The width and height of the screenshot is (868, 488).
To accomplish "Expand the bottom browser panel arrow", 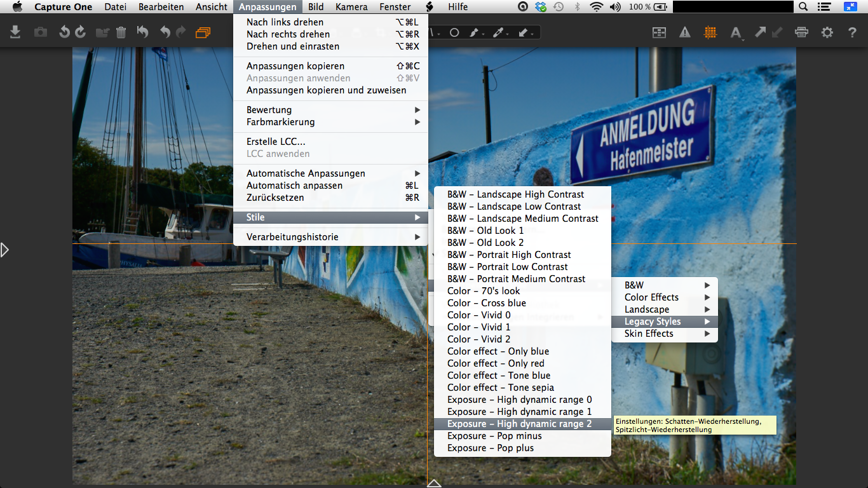I will pos(434,484).
